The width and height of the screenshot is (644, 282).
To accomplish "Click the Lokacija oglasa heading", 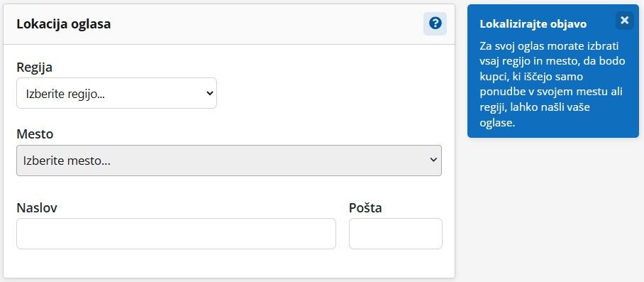I will (x=64, y=24).
